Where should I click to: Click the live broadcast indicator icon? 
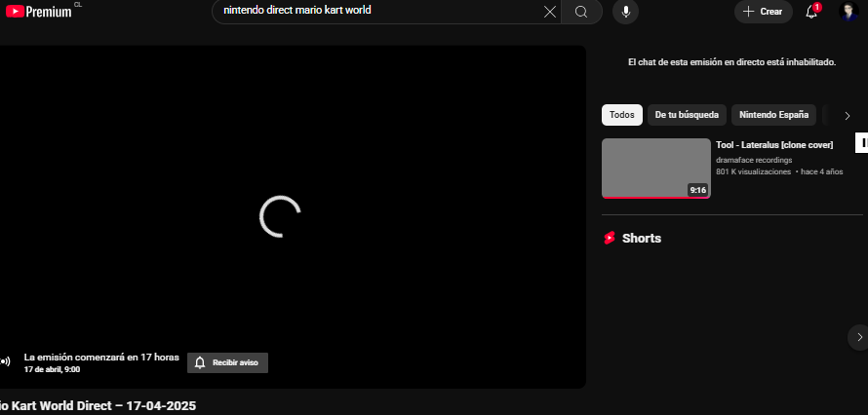5,362
